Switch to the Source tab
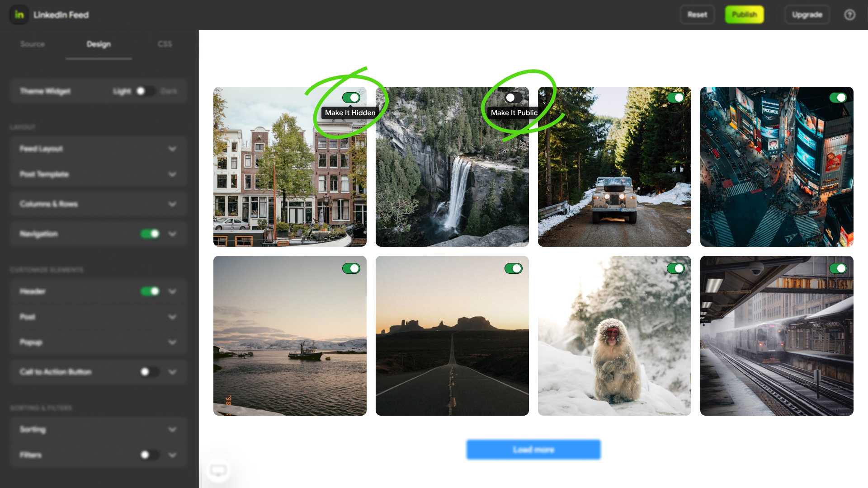The height and width of the screenshot is (488, 868). click(x=33, y=44)
